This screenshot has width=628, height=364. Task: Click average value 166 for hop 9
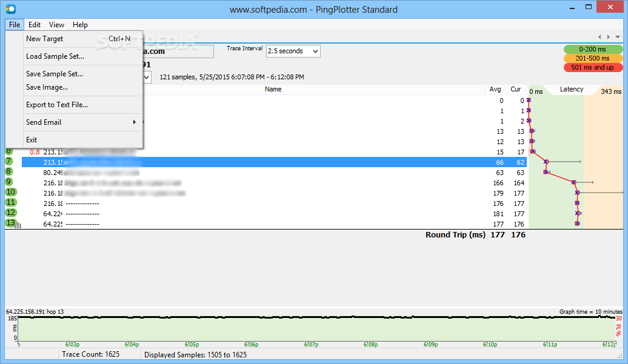click(x=498, y=183)
